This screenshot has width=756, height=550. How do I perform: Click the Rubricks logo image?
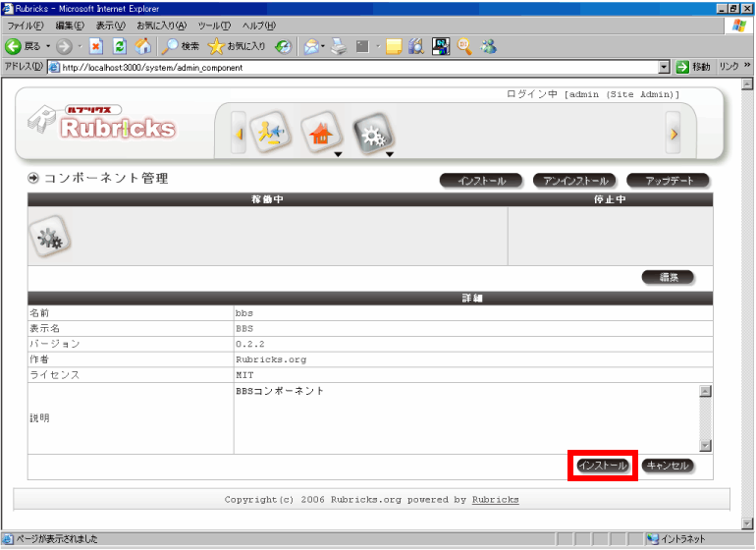102,124
